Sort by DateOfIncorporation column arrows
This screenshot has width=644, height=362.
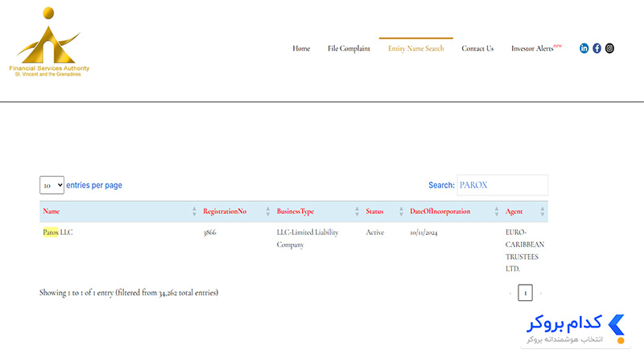pos(497,212)
